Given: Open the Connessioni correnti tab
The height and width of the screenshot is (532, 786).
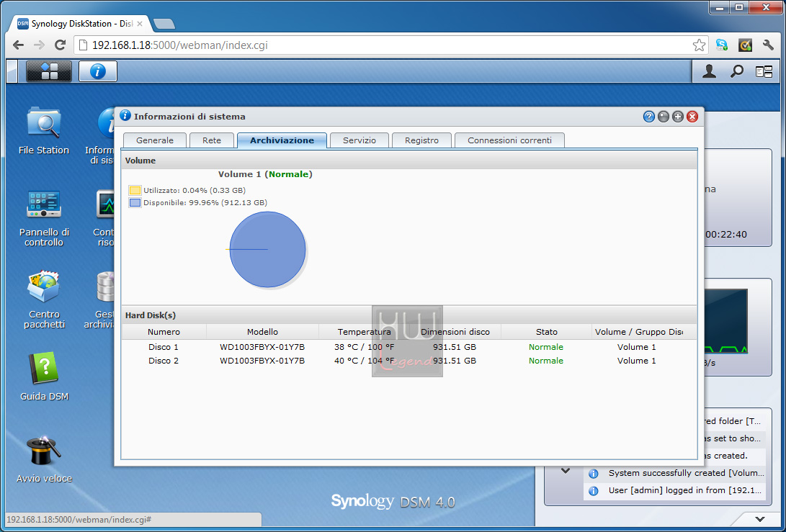Looking at the screenshot, I should point(509,140).
